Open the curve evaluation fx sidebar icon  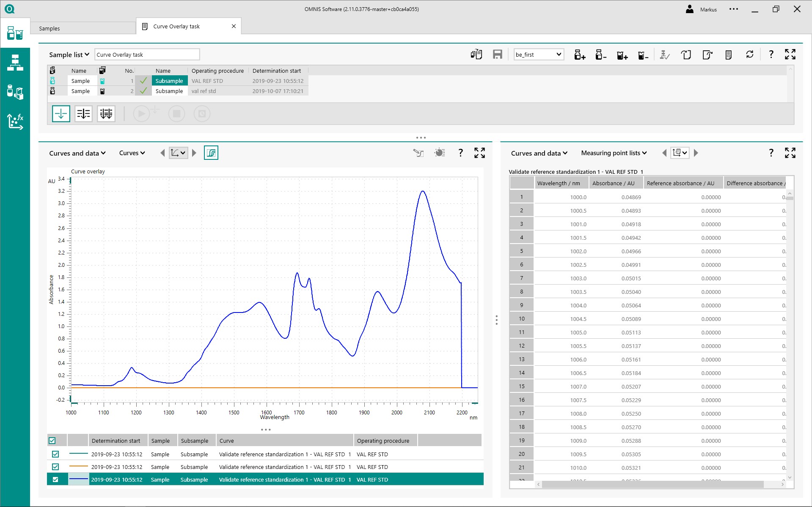pos(15,121)
